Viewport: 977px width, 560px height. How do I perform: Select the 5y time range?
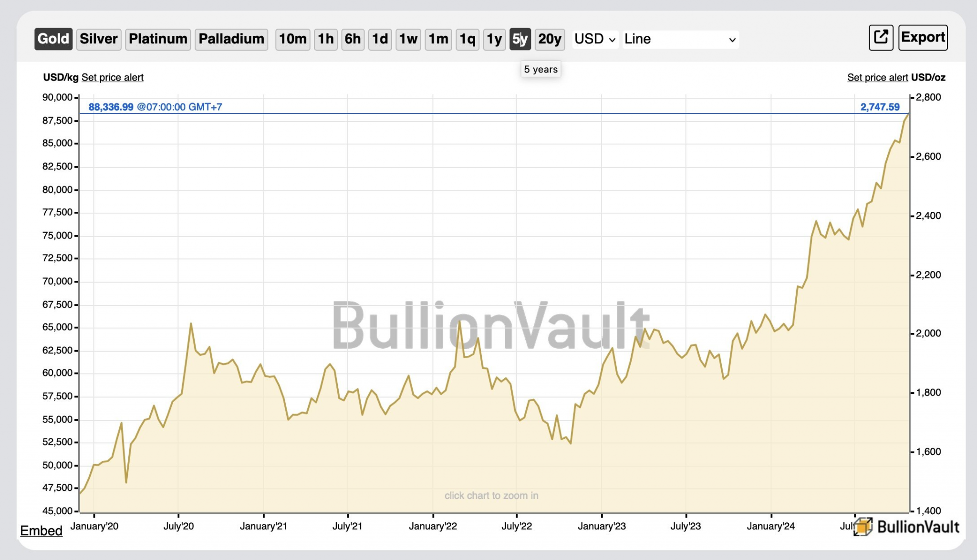520,39
